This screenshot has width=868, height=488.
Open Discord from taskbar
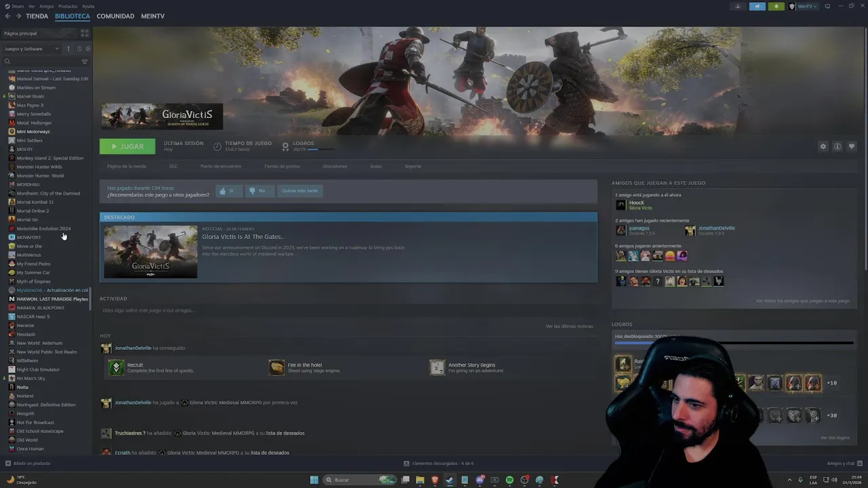pyautogui.click(x=479, y=480)
